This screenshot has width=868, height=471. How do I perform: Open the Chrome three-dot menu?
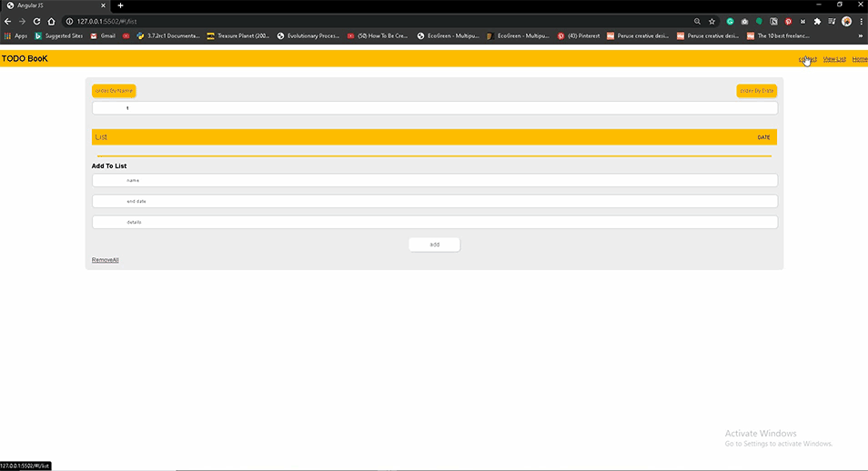click(x=861, y=22)
